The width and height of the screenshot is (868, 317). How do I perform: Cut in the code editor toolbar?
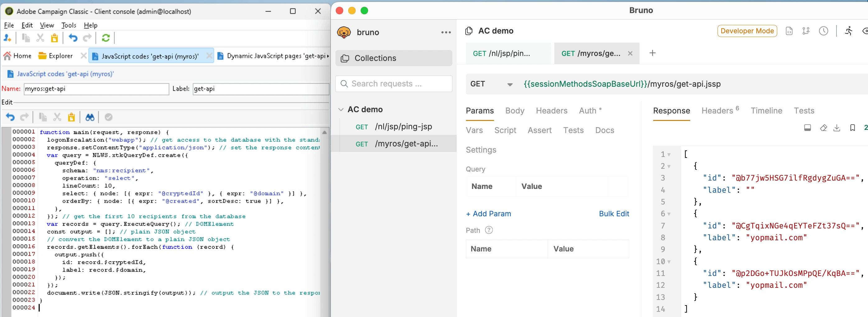pyautogui.click(x=57, y=117)
